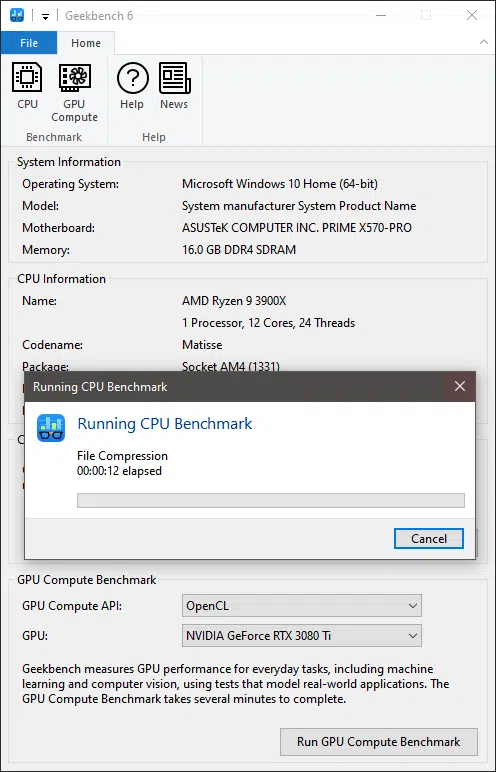Click Run GPU Compute Benchmark button
Image resolution: width=496 pixels, height=772 pixels.
click(379, 742)
